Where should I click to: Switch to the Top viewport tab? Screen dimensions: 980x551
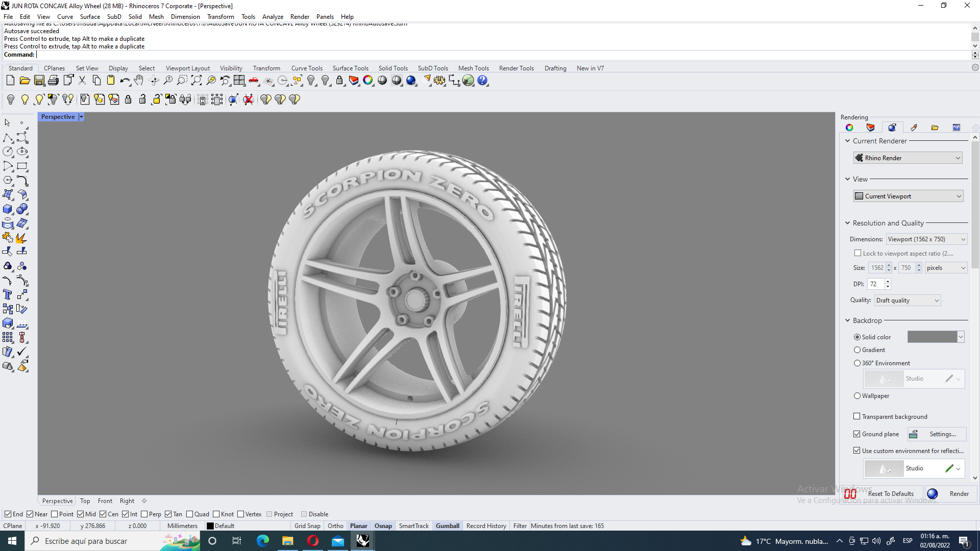point(85,500)
